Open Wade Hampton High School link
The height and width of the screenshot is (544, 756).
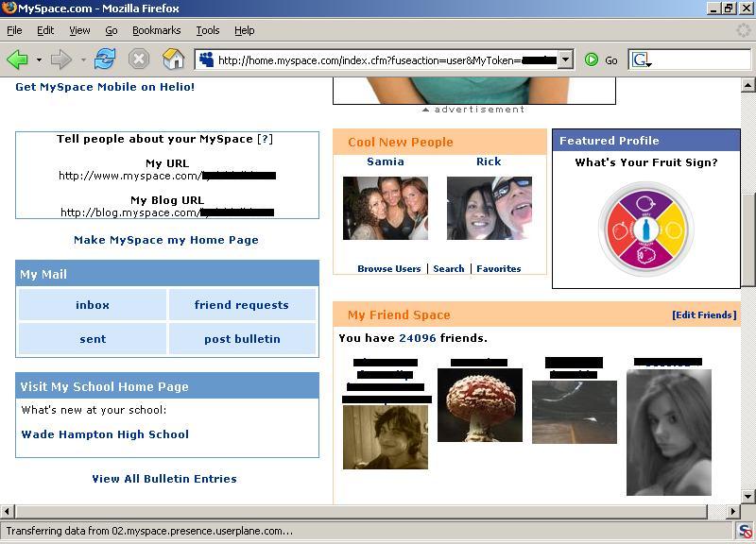[x=105, y=434]
